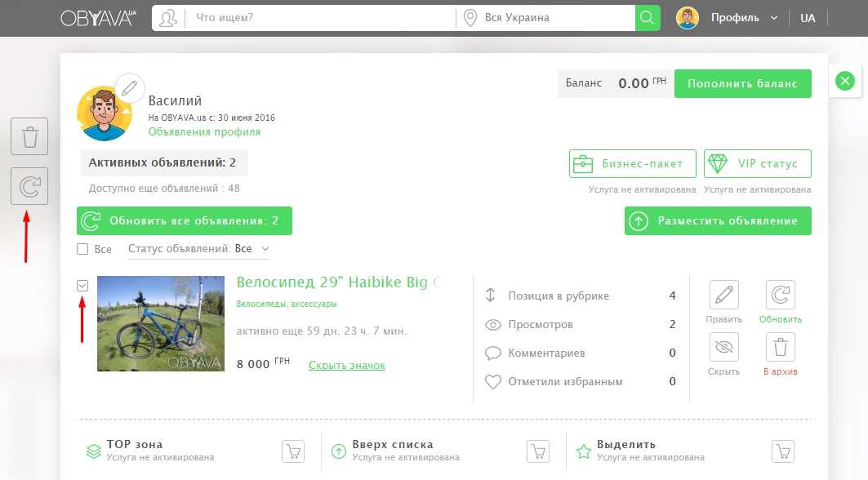Click the Обновить refresh icon for listing
Image resolution: width=868 pixels, height=480 pixels.
coord(780,295)
